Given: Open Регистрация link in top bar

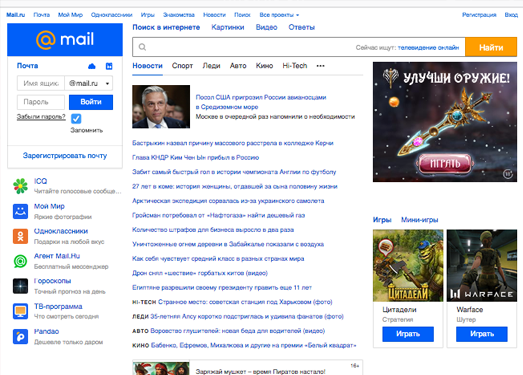Looking at the screenshot, I should pyautogui.click(x=479, y=15).
